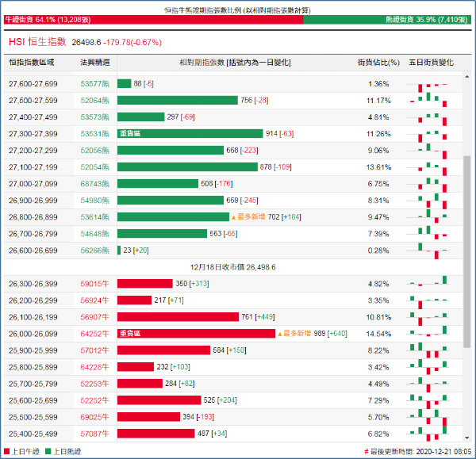
Task: Open bear warrant link 53614
Action: coord(94,217)
